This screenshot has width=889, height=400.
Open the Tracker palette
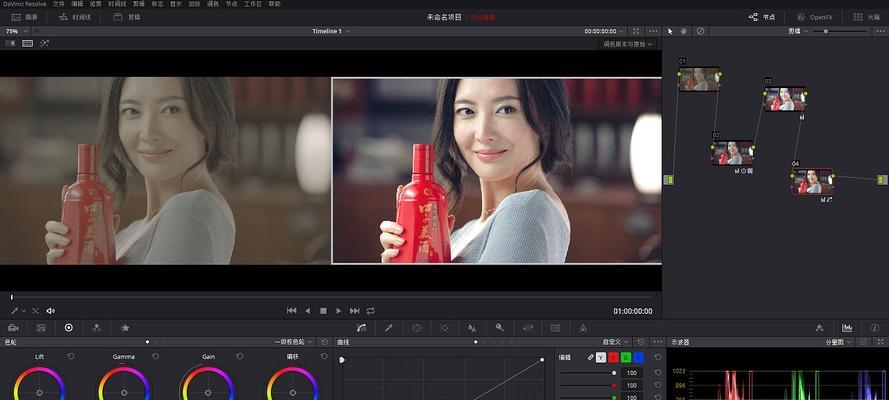[444, 327]
